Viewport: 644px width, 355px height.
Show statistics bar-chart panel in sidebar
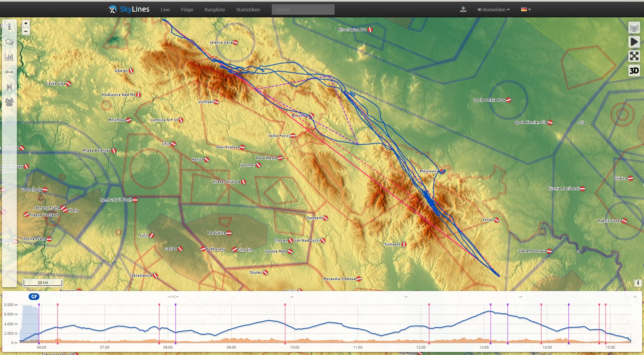coord(9,57)
